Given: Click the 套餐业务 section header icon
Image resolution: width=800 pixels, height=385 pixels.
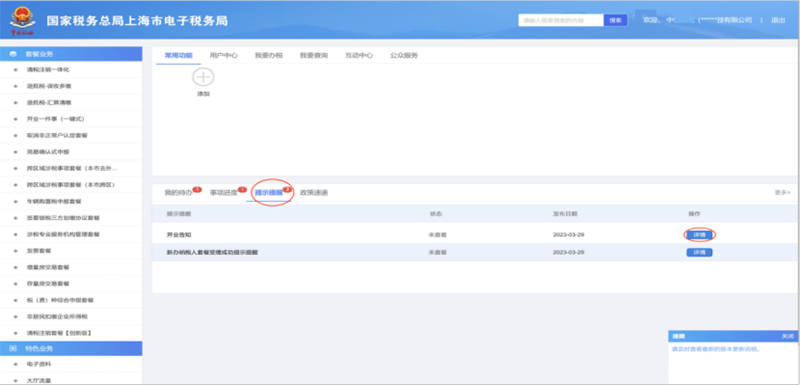Looking at the screenshot, I should pyautogui.click(x=13, y=54).
